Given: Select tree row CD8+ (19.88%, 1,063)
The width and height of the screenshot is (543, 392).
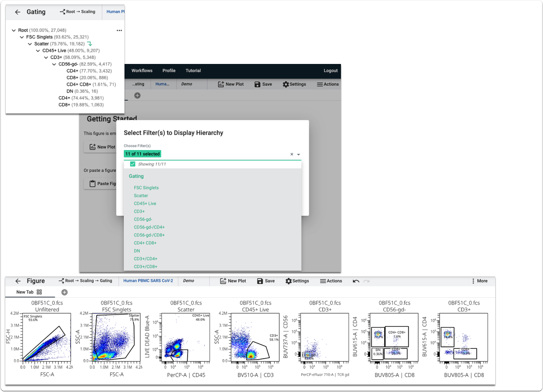Looking at the screenshot, I should (x=81, y=105).
